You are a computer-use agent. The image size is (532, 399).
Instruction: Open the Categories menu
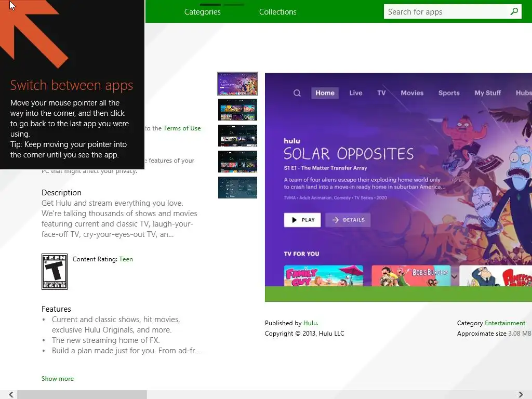202,12
